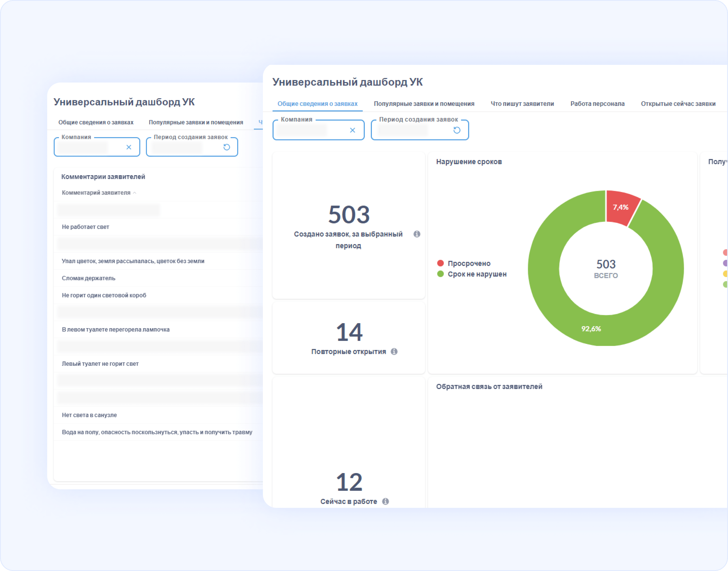Image resolution: width=728 pixels, height=571 pixels.
Task: Click info icon beside Повторные открытия
Action: [394, 351]
